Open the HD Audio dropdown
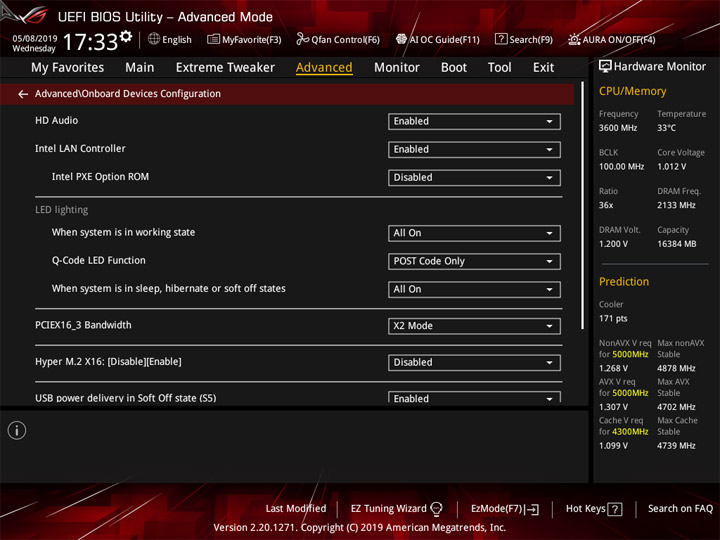The height and width of the screenshot is (540, 720). tap(474, 121)
